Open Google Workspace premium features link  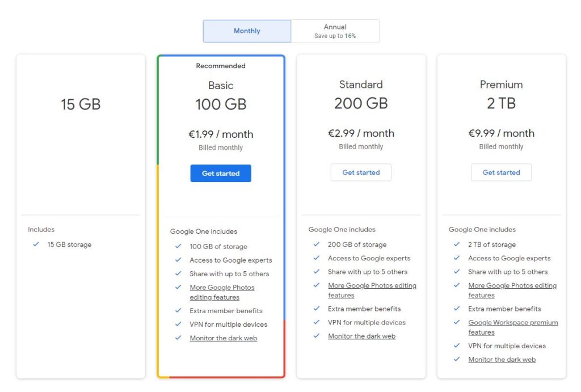(512, 323)
